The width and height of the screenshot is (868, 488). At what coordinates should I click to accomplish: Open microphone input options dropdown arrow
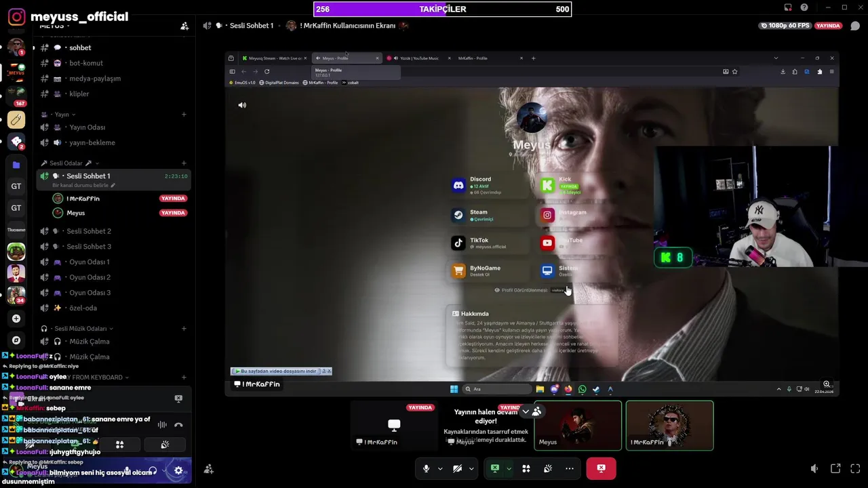[x=440, y=468]
